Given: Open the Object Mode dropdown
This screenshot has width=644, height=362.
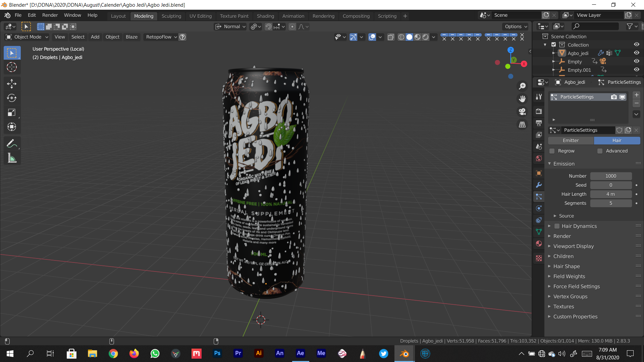Looking at the screenshot, I should [28, 37].
